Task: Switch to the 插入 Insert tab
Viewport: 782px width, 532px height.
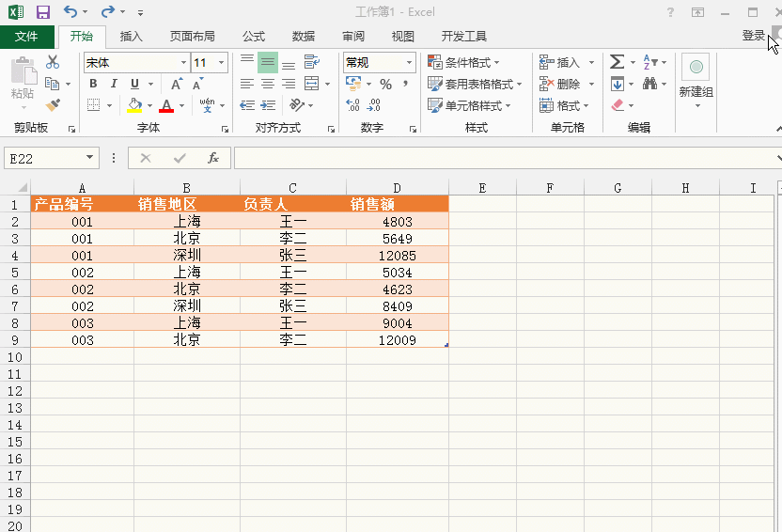Action: pos(132,36)
